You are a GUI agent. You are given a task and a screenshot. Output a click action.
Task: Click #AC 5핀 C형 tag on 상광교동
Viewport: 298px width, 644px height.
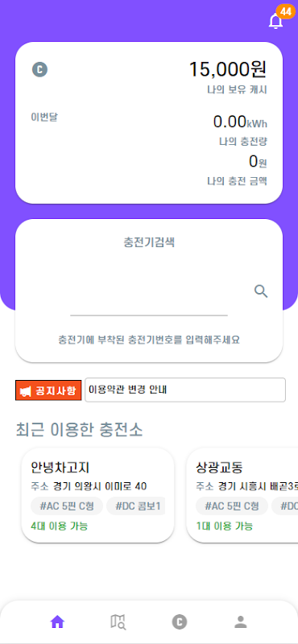click(232, 506)
